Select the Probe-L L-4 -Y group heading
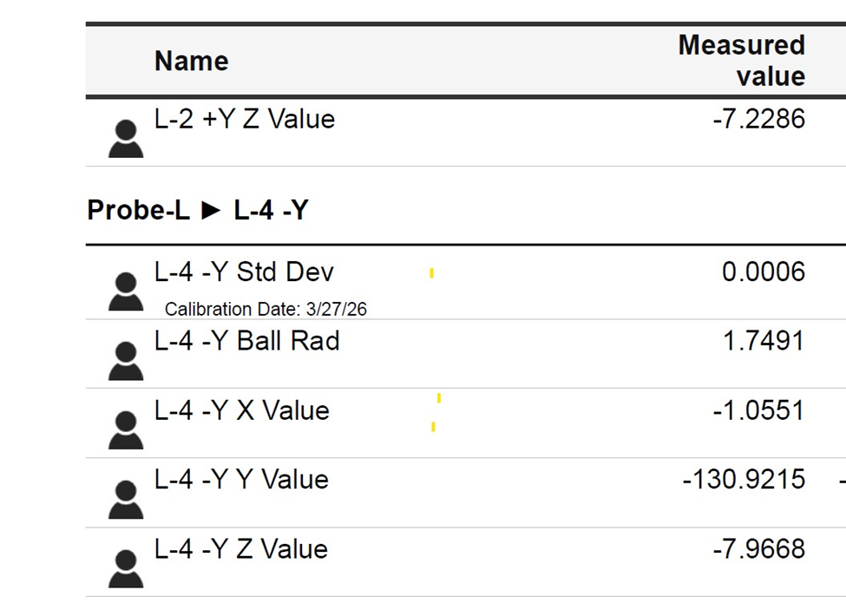The image size is (846, 616). pyautogui.click(x=198, y=211)
